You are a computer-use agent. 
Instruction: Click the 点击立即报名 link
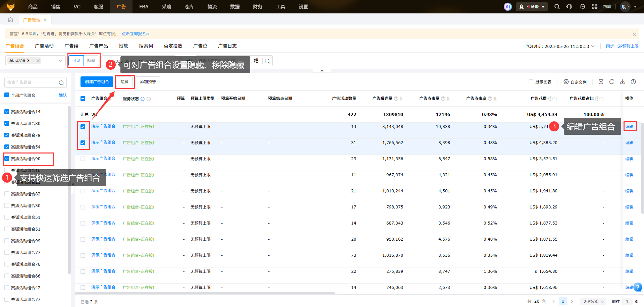pos(135,34)
